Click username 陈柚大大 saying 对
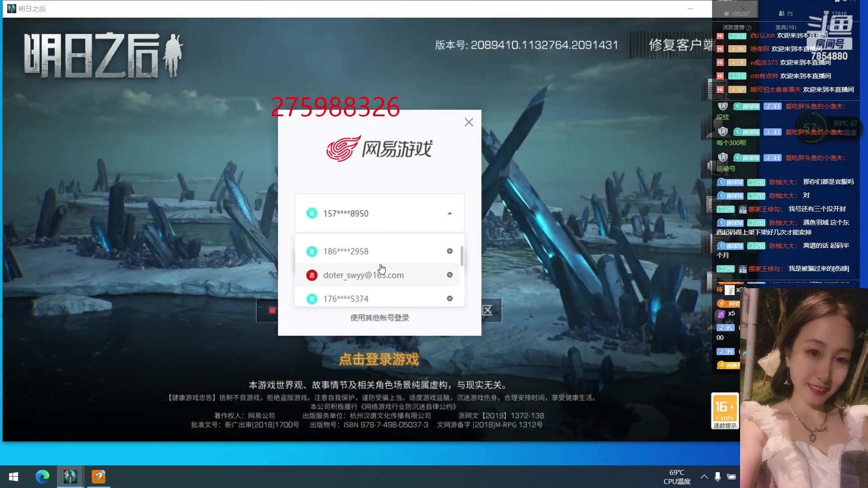The image size is (868, 488). tap(783, 196)
